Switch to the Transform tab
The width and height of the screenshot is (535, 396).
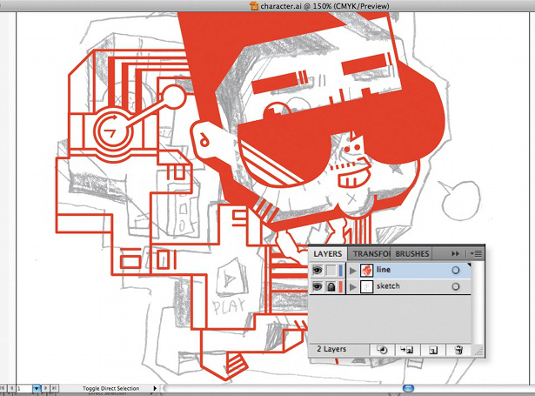click(371, 254)
